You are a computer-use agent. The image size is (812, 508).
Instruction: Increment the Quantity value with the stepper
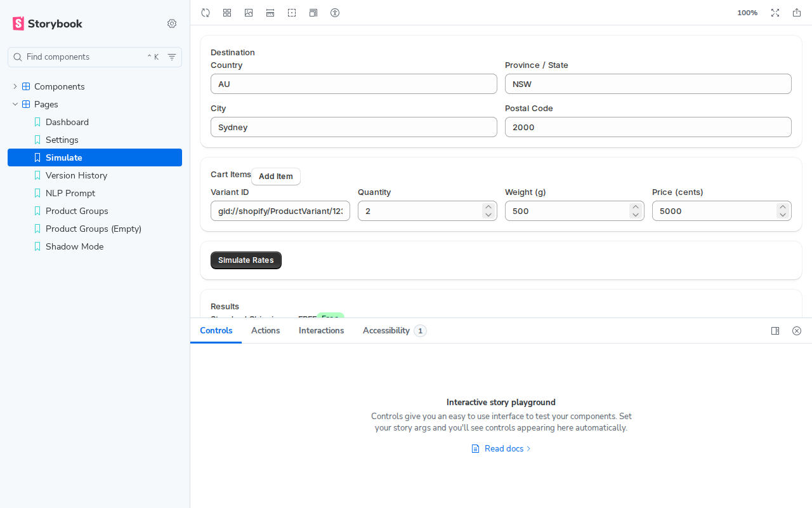(x=488, y=207)
